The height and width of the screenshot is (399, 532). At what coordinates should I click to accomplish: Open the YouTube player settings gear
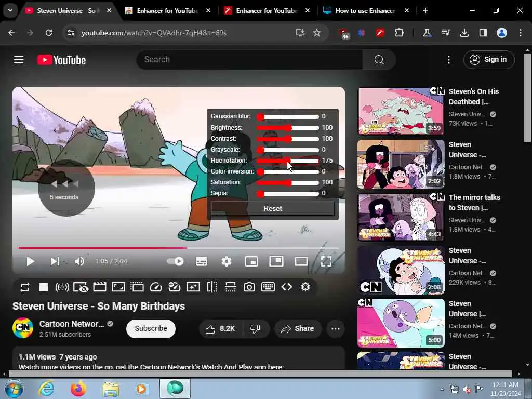tap(227, 261)
